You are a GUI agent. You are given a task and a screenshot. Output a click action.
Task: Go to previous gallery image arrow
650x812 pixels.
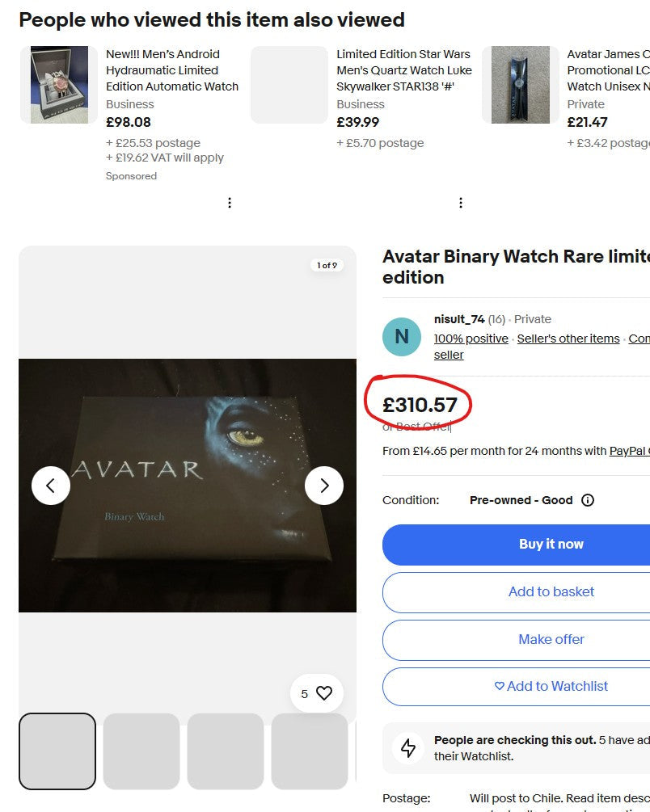[51, 486]
